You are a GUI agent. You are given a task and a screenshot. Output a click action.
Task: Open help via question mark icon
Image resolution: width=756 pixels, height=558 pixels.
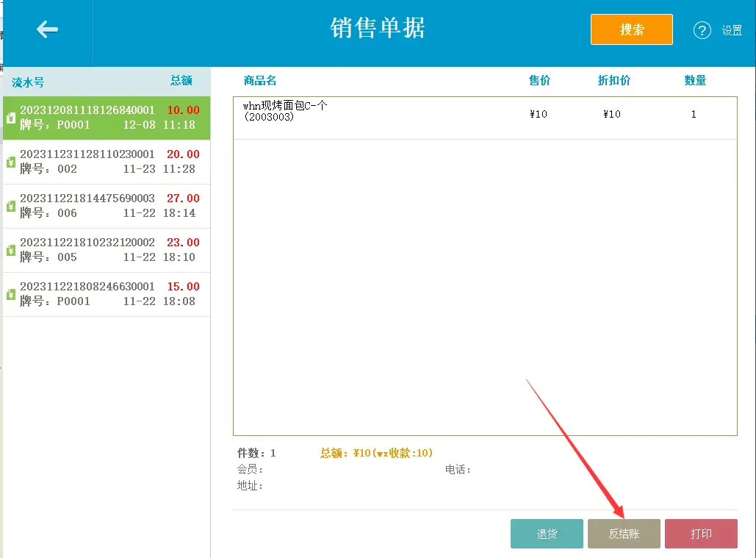[x=702, y=30]
